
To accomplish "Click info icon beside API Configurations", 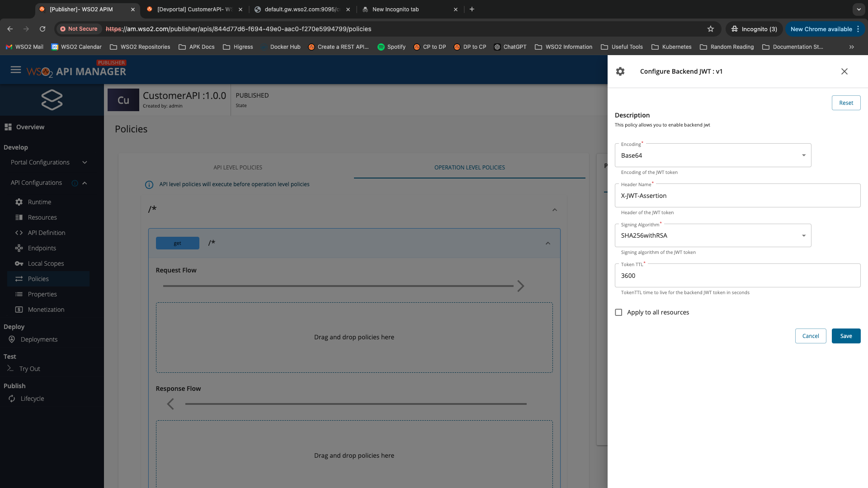I will click(75, 183).
